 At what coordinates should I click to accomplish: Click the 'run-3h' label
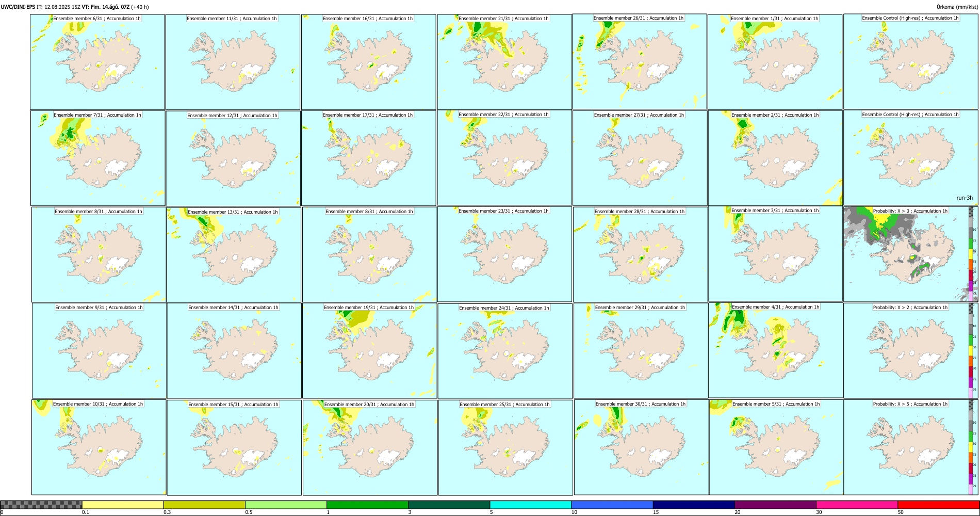(964, 198)
